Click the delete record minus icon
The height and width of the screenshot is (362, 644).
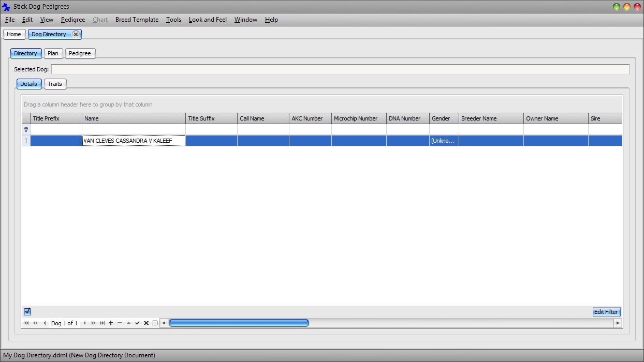click(120, 323)
